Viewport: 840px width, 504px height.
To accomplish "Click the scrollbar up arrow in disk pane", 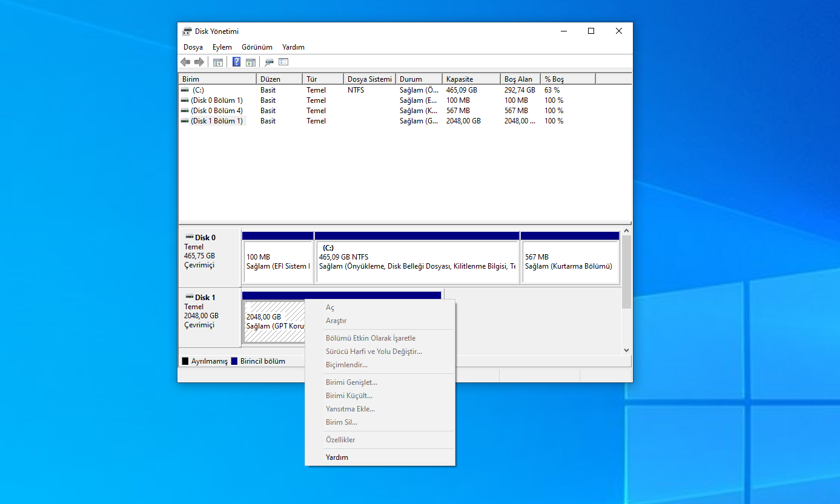I will point(626,231).
